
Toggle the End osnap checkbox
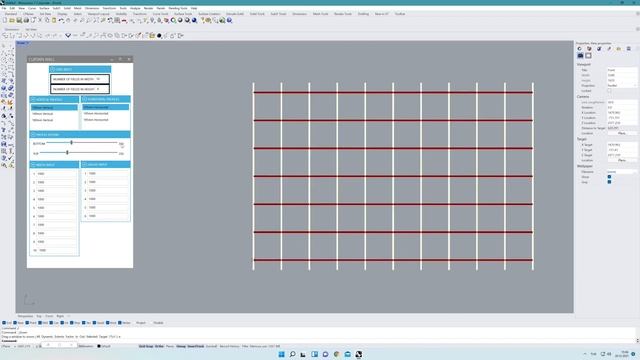coord(4,322)
